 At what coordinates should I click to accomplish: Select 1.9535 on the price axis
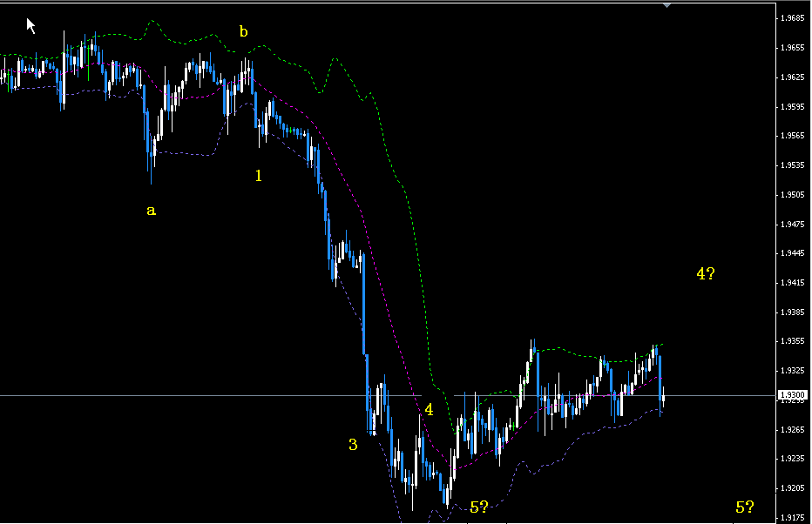click(792, 165)
